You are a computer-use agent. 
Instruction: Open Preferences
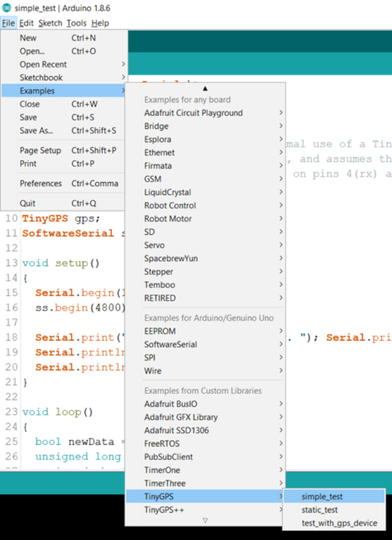(64, 184)
